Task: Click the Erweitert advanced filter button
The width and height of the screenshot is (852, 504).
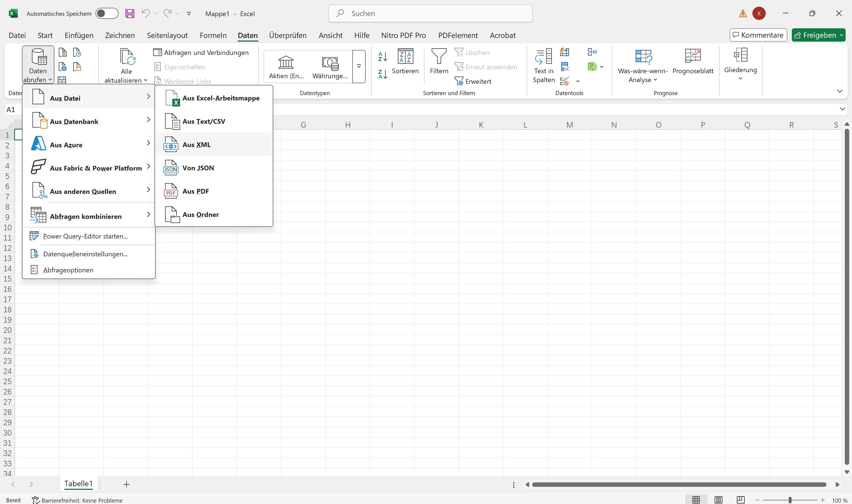Action: [x=473, y=81]
